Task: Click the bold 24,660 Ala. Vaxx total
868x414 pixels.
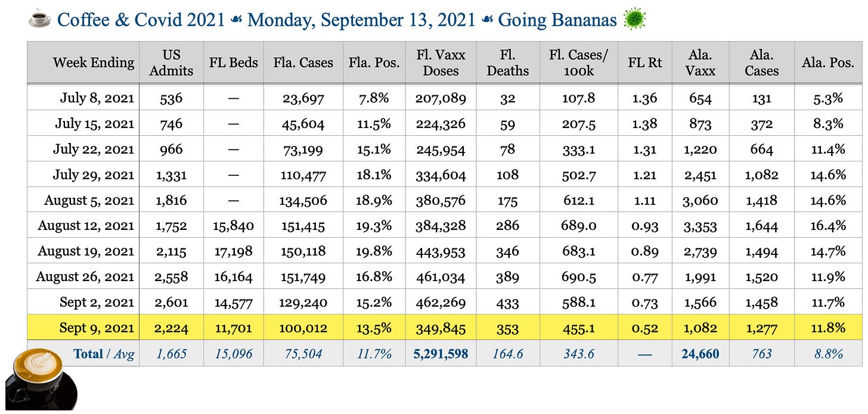Action: tap(700, 354)
